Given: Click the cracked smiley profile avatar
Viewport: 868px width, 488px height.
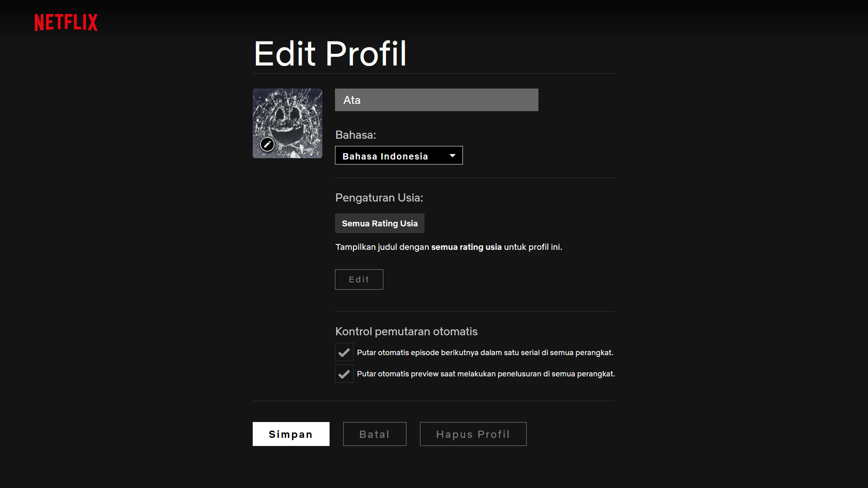Looking at the screenshot, I should click(292, 117).
